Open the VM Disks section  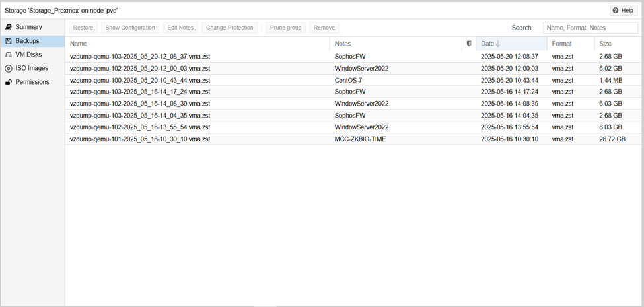[x=28, y=55]
